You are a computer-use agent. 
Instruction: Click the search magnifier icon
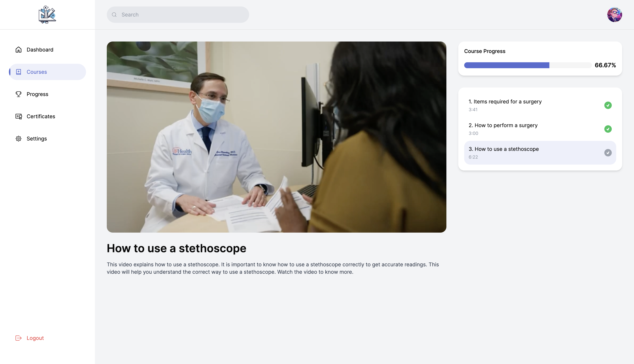[x=114, y=15]
